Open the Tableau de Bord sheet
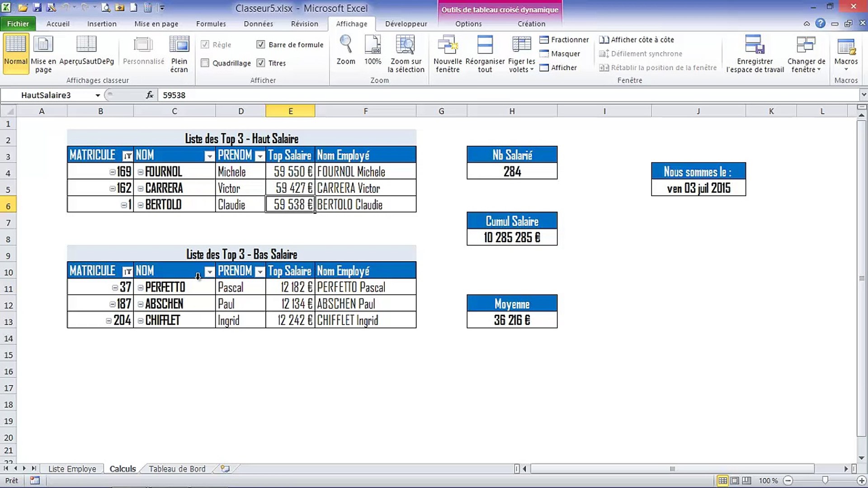 [x=177, y=469]
